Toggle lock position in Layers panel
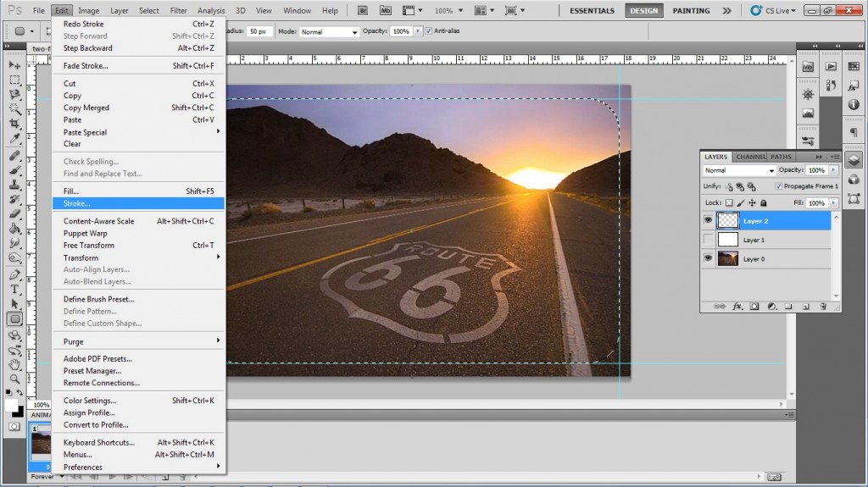868x487 pixels. tap(752, 203)
